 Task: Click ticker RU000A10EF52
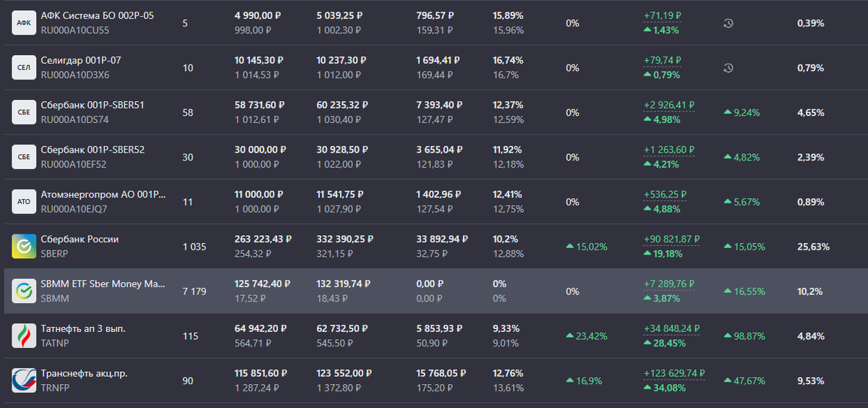tap(74, 165)
